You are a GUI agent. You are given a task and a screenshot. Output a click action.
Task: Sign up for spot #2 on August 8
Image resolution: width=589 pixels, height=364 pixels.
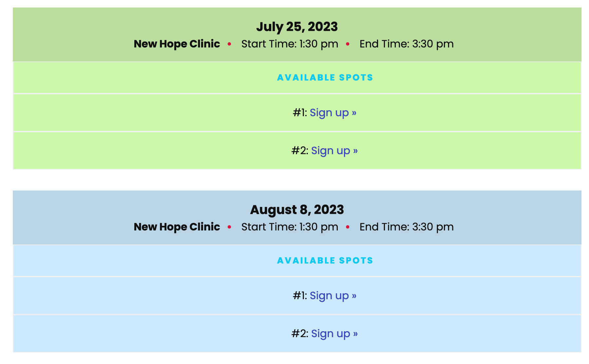tap(334, 334)
